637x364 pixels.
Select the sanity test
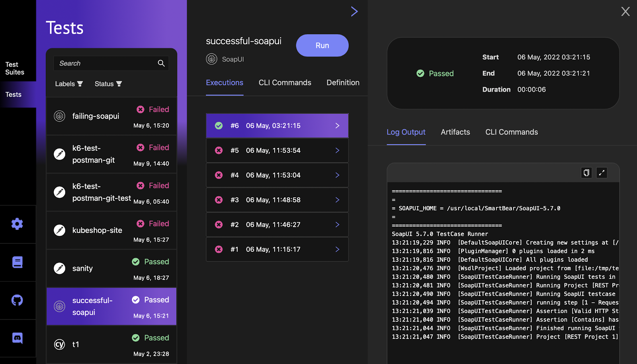click(x=111, y=269)
